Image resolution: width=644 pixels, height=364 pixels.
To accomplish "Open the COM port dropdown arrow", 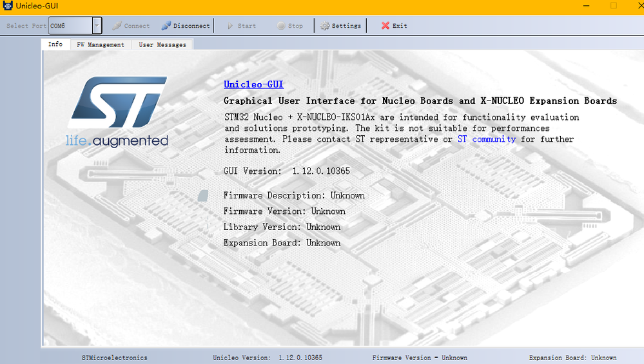I will click(97, 25).
